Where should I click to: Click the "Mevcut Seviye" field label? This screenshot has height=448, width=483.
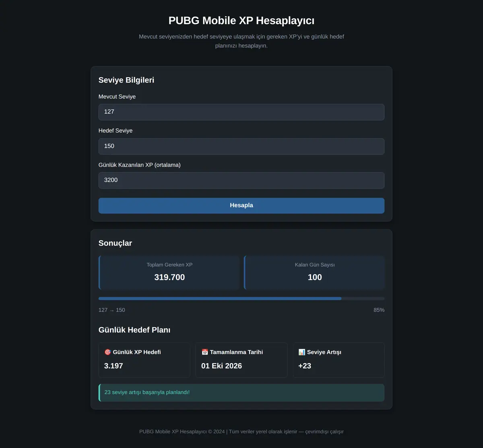point(117,97)
